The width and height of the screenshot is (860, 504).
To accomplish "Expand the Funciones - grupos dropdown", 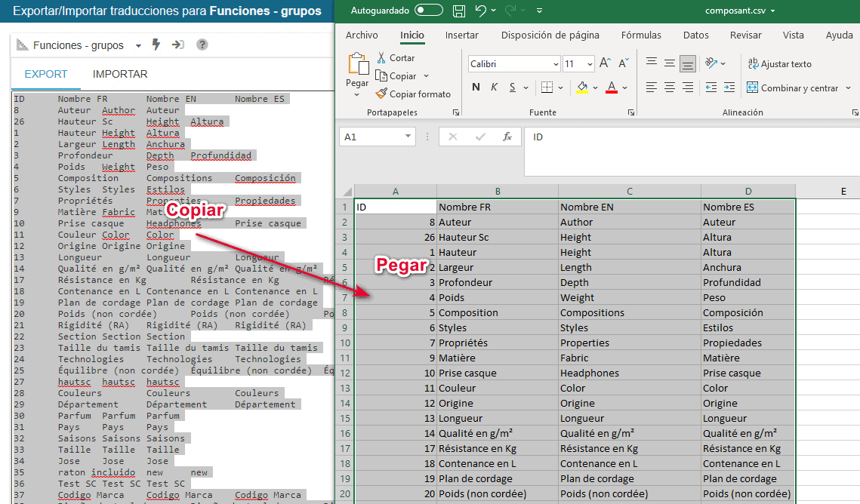I will tap(139, 46).
